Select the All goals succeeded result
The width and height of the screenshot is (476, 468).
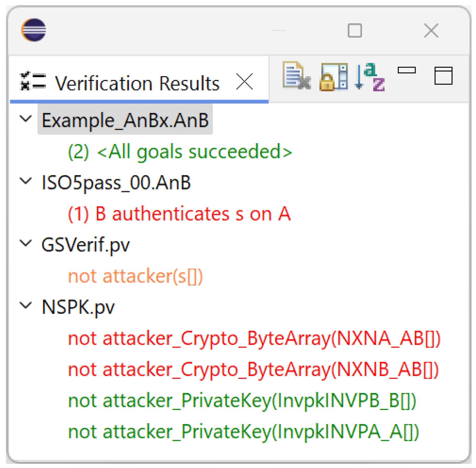coord(180,152)
